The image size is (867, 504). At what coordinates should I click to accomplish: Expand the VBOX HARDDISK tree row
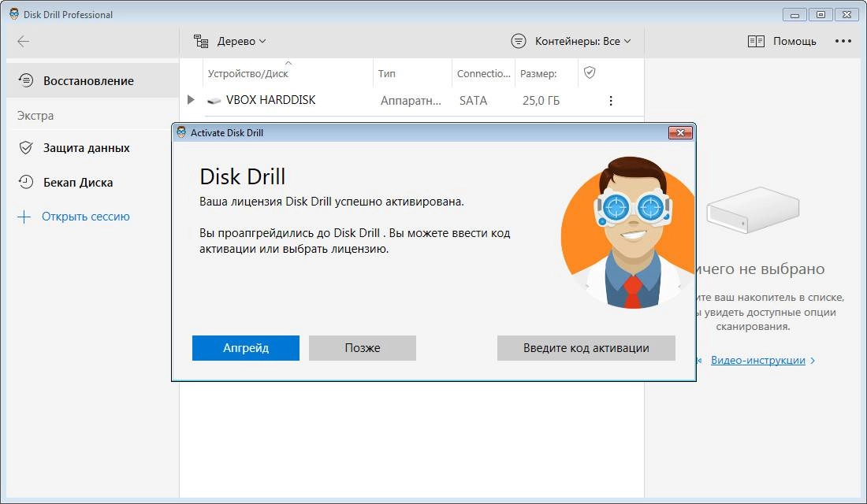[191, 100]
